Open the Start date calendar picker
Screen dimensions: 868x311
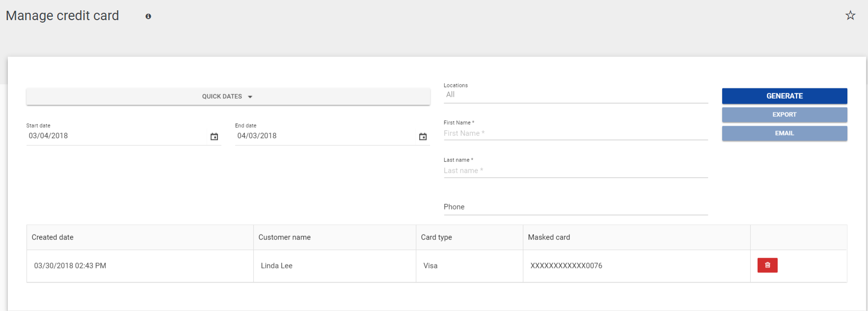[214, 136]
